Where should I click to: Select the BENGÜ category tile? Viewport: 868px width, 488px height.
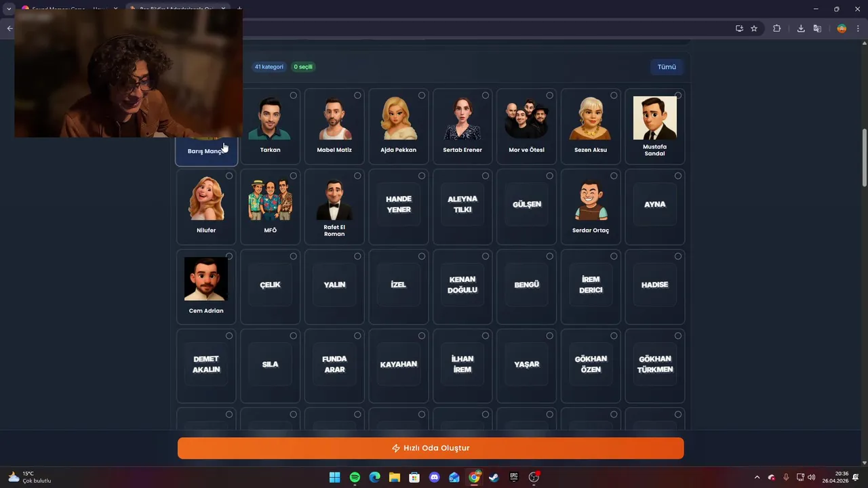pos(527,287)
